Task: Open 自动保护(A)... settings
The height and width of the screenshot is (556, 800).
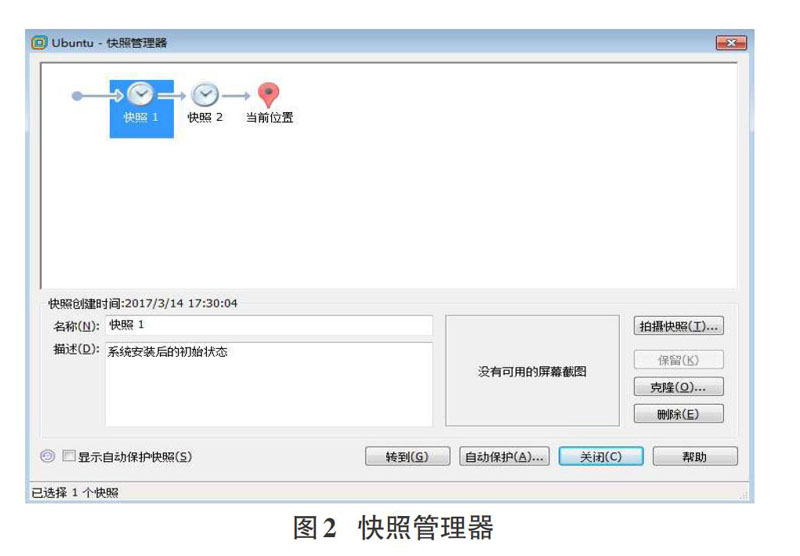Action: click(504, 456)
